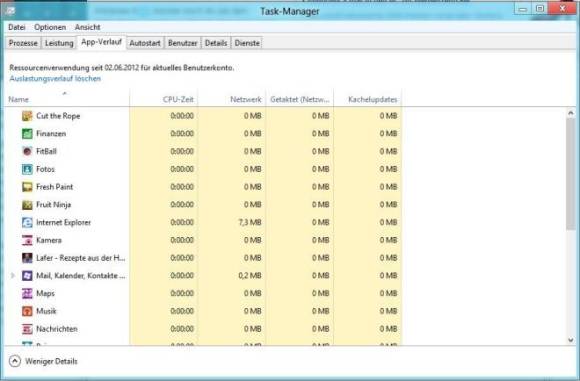The height and width of the screenshot is (381, 580).
Task: Click Internet Explorer's 7,3 MB network value
Action: 250,222
